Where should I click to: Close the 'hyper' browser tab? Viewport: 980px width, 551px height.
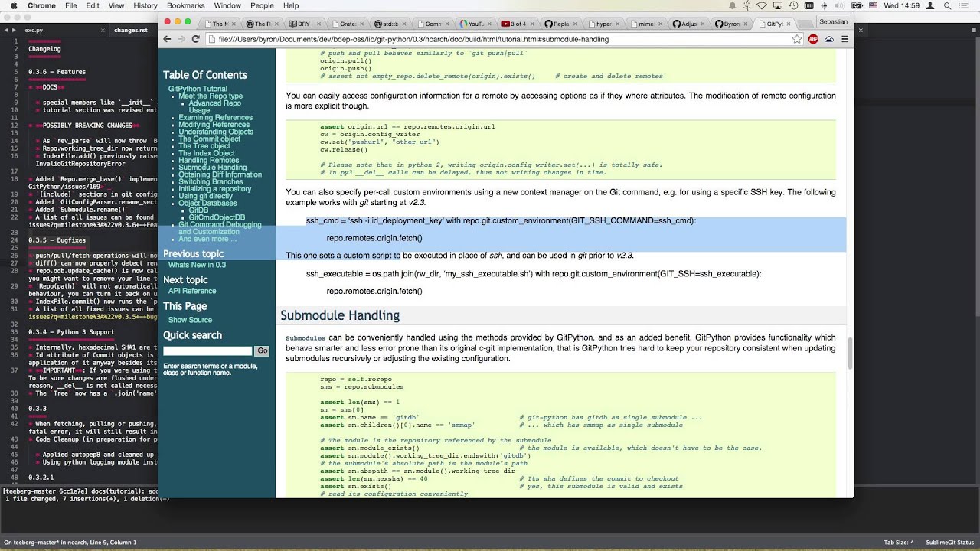pos(619,24)
